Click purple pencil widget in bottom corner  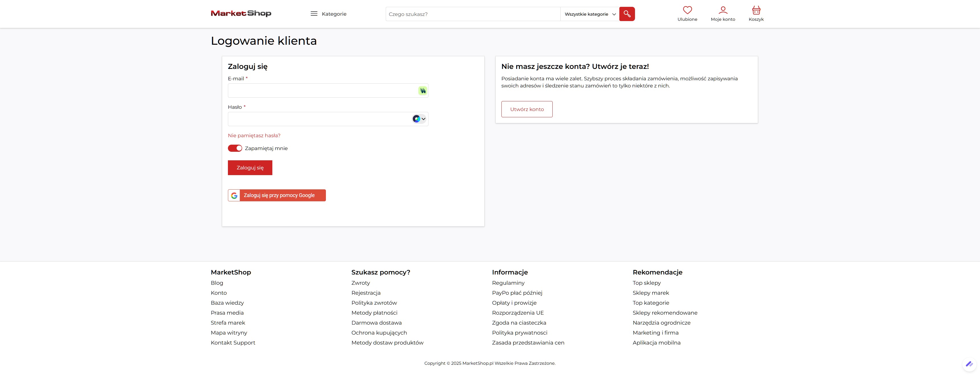[x=969, y=364]
